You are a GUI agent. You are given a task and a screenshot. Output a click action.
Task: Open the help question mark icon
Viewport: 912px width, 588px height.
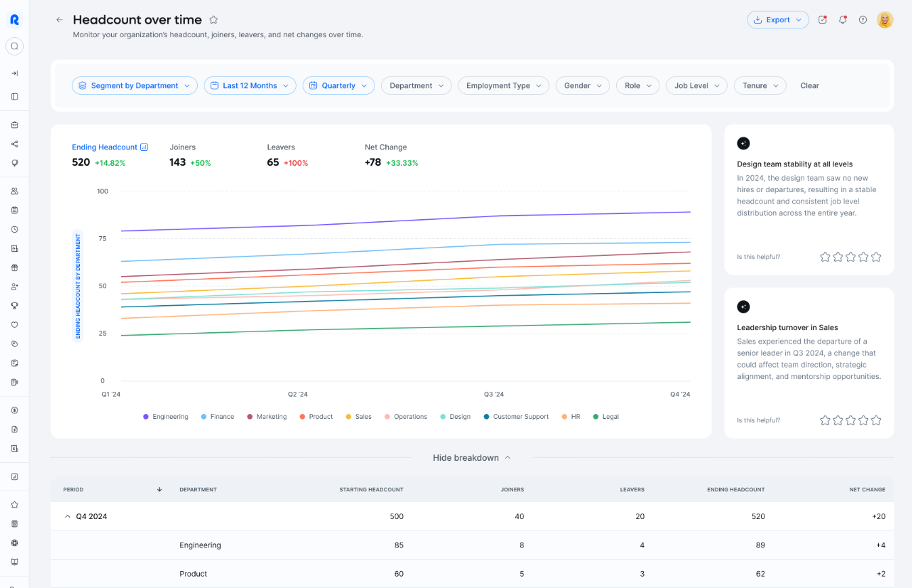(x=863, y=20)
